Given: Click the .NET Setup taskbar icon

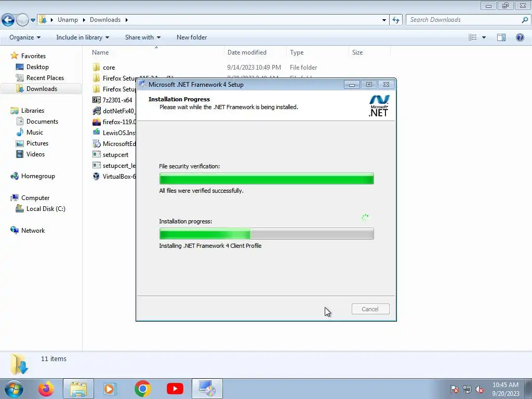Looking at the screenshot, I should (207, 389).
